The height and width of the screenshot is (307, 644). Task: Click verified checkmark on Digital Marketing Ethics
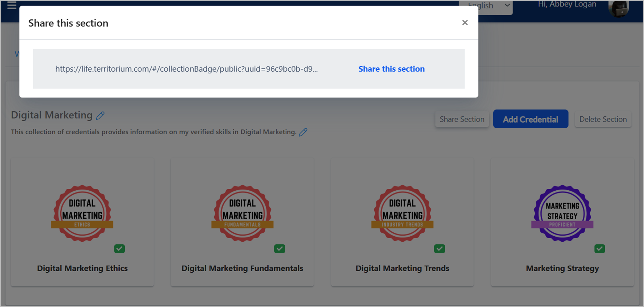point(120,248)
